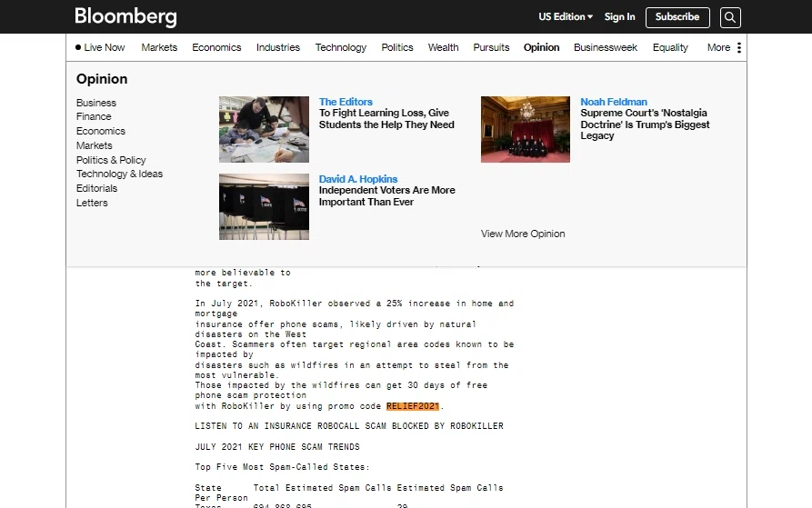Screen dimensions: 812x508
Task: Open the Fight Learning Loss article headline
Action: [386, 118]
